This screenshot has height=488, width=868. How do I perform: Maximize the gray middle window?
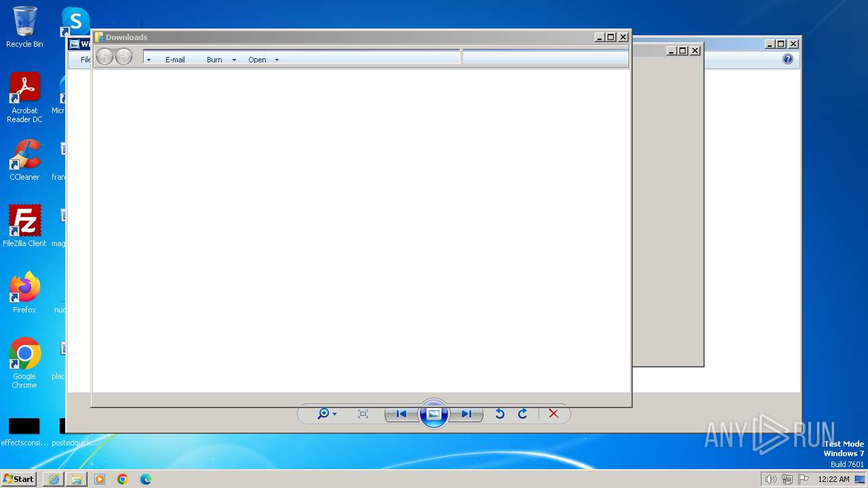coord(683,51)
